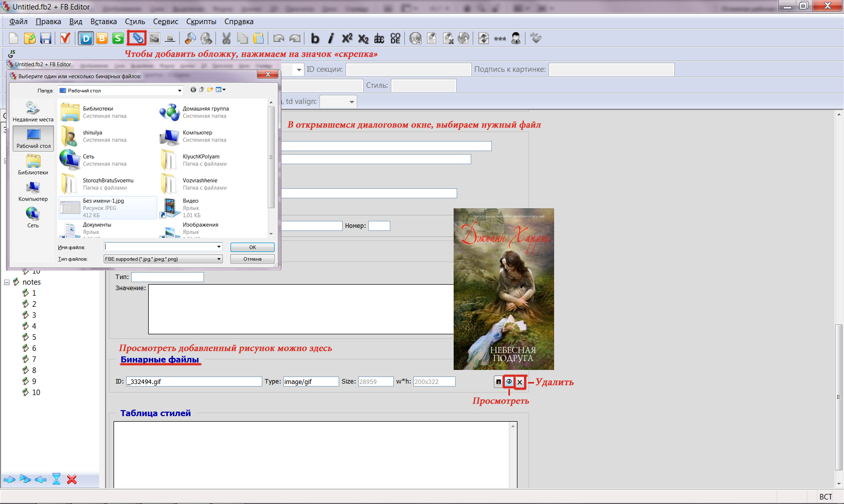Select note 5 in notes tree

34,337
